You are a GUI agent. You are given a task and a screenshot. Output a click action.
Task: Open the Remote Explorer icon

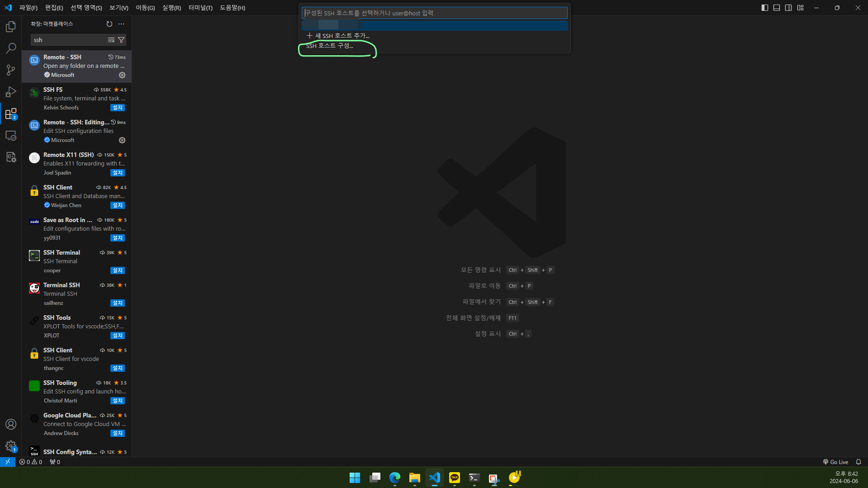pos(11,135)
